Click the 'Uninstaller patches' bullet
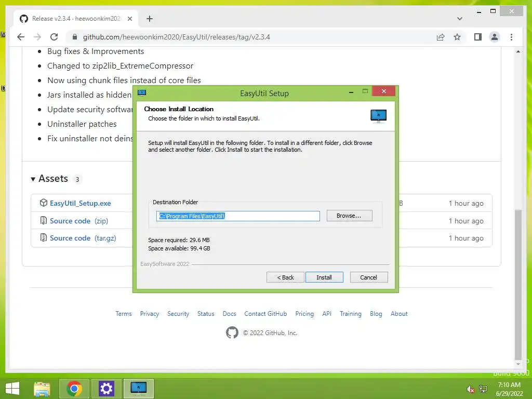The height and width of the screenshot is (399, 532). (x=82, y=124)
